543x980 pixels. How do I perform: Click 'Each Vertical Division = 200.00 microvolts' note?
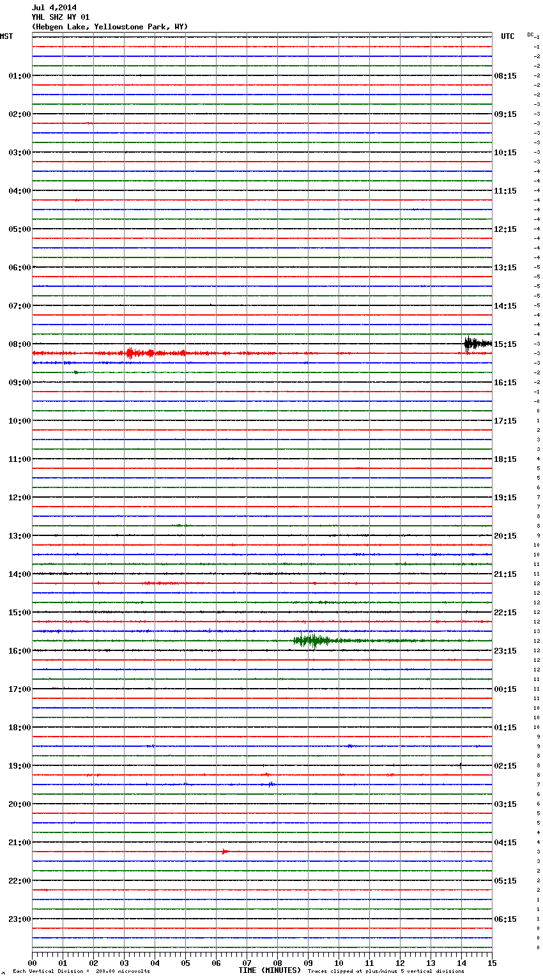click(81, 972)
